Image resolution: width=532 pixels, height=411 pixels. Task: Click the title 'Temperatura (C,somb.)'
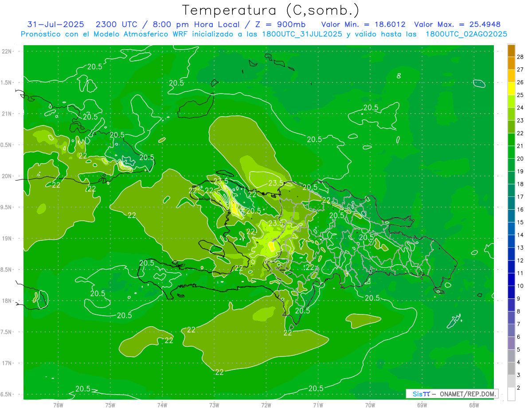271,11
